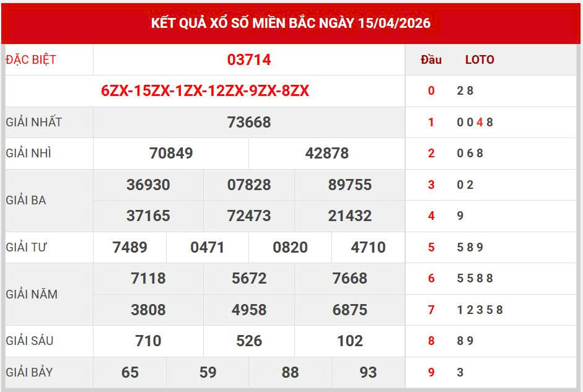Click the special prize number 03714

(249, 60)
